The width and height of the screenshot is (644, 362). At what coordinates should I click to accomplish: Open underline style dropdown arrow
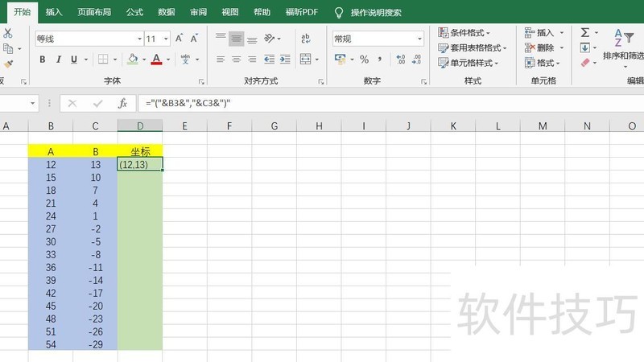coord(86,60)
